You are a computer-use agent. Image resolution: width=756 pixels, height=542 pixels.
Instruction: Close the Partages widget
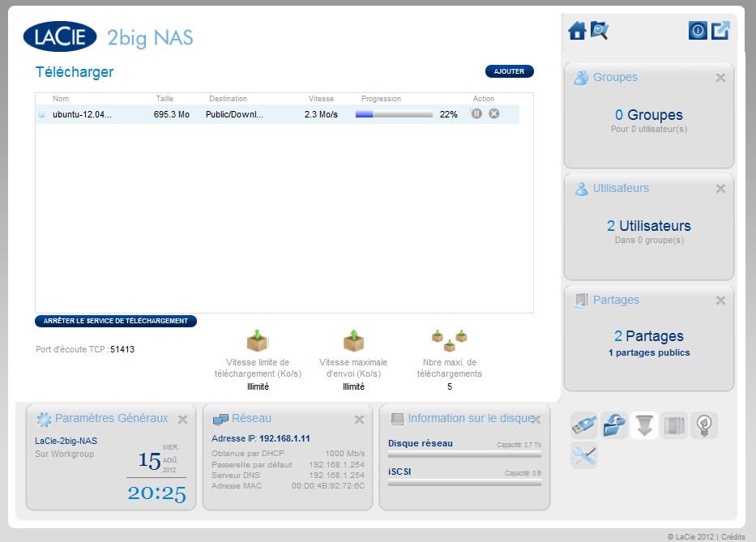[x=720, y=301]
